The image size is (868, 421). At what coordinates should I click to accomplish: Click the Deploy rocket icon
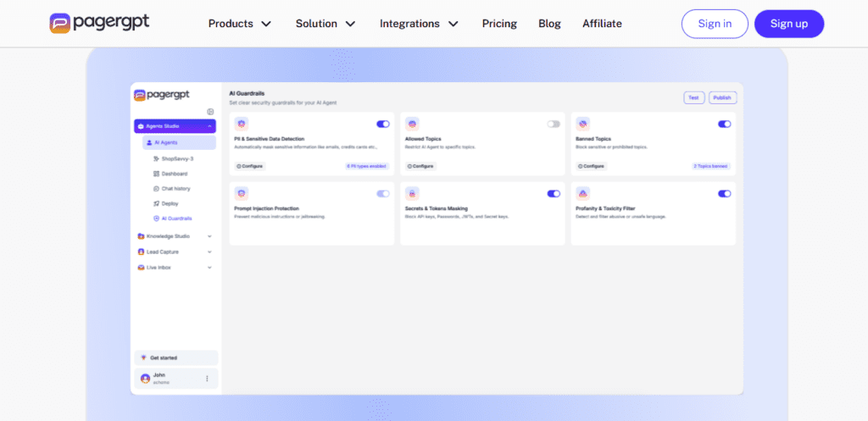click(x=156, y=203)
